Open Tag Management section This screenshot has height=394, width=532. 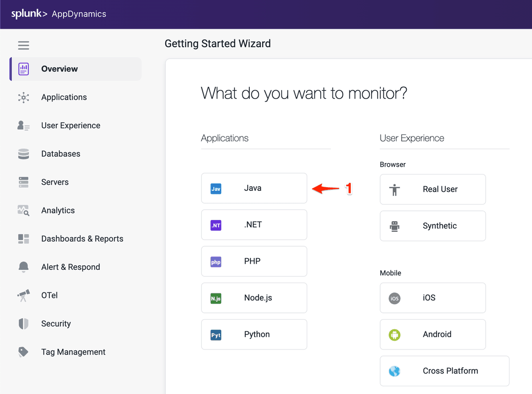point(73,352)
